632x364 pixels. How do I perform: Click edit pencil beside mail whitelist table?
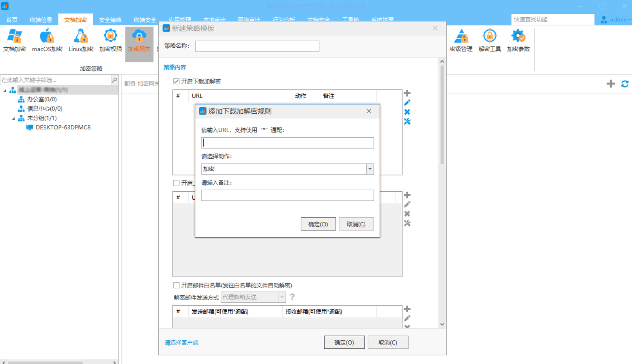click(x=407, y=318)
